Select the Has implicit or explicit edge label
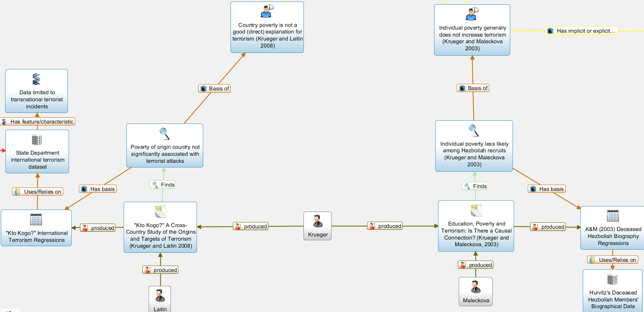The height and width of the screenshot is (312, 644). click(x=581, y=31)
